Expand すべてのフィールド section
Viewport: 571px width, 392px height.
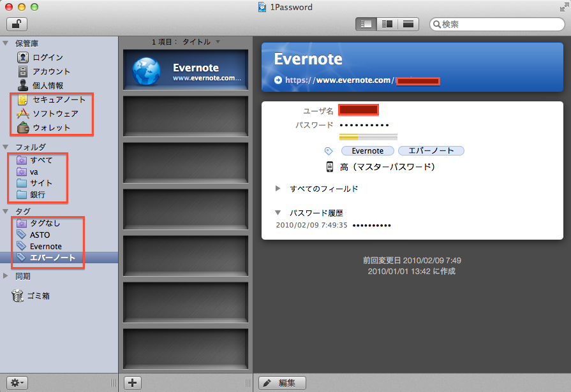[x=278, y=189]
